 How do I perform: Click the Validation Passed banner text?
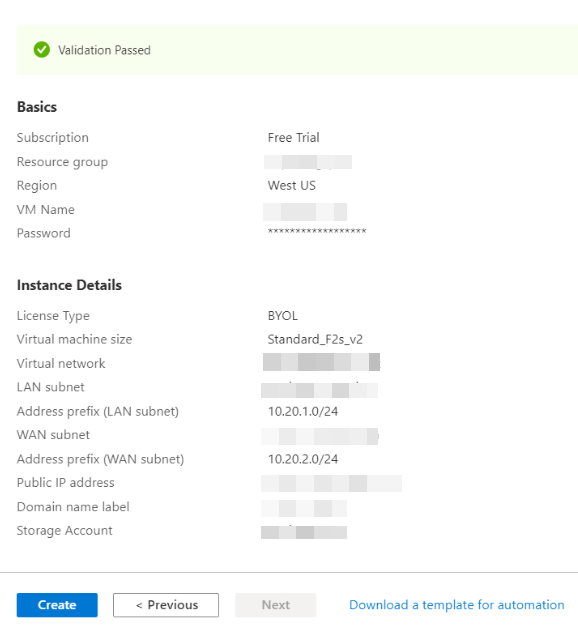(x=105, y=50)
